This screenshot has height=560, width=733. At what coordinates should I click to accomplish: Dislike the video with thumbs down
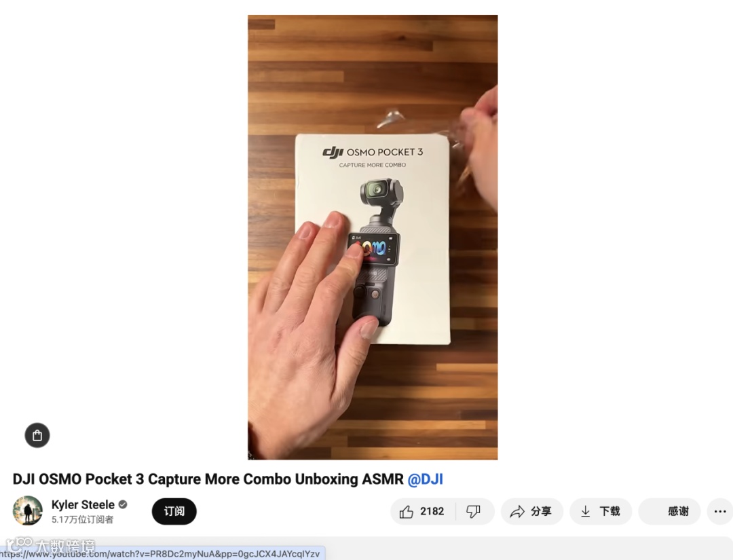tap(473, 511)
